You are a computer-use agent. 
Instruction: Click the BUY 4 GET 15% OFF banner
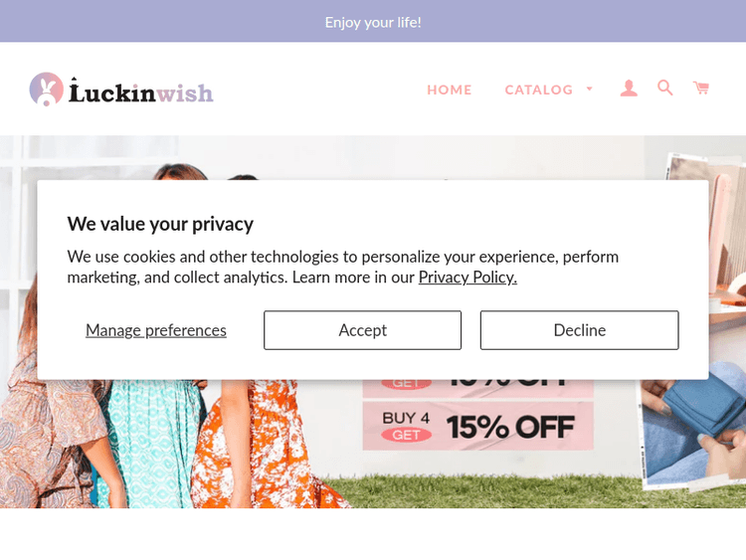point(477,427)
